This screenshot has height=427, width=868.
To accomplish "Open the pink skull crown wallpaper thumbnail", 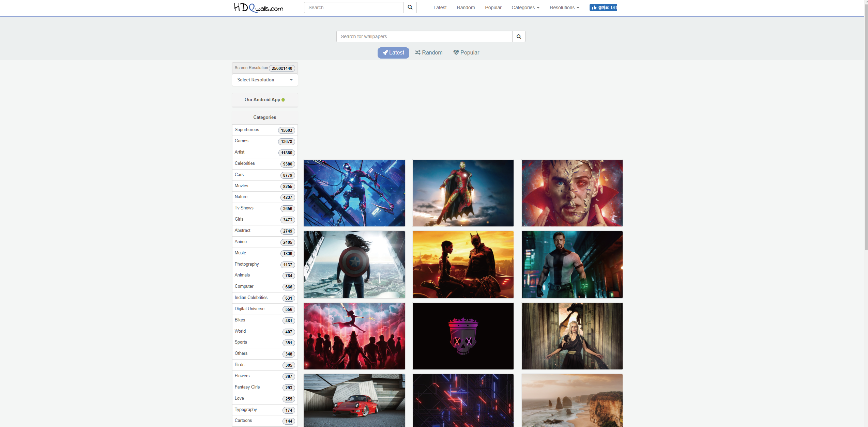I will click(463, 336).
